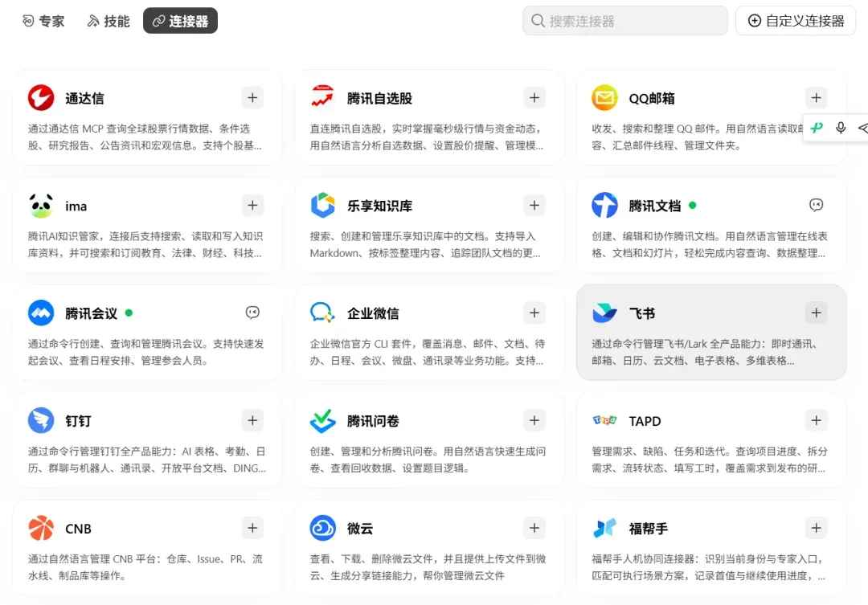
Task: Open the 钉钉 card title
Action: (x=78, y=421)
